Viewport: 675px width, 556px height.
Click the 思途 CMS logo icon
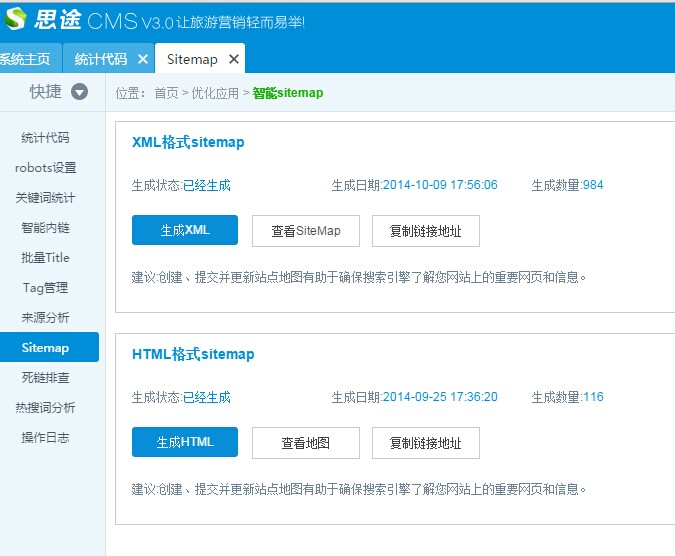point(16,20)
